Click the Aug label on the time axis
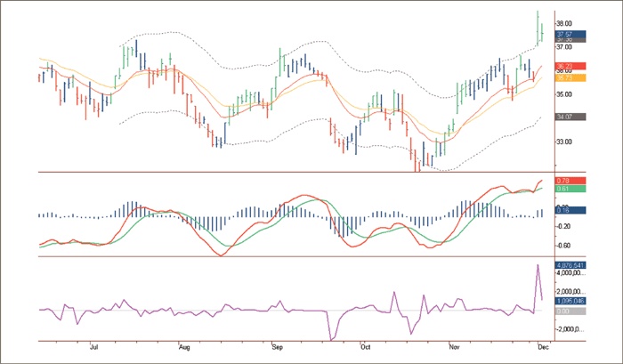 click(184, 343)
